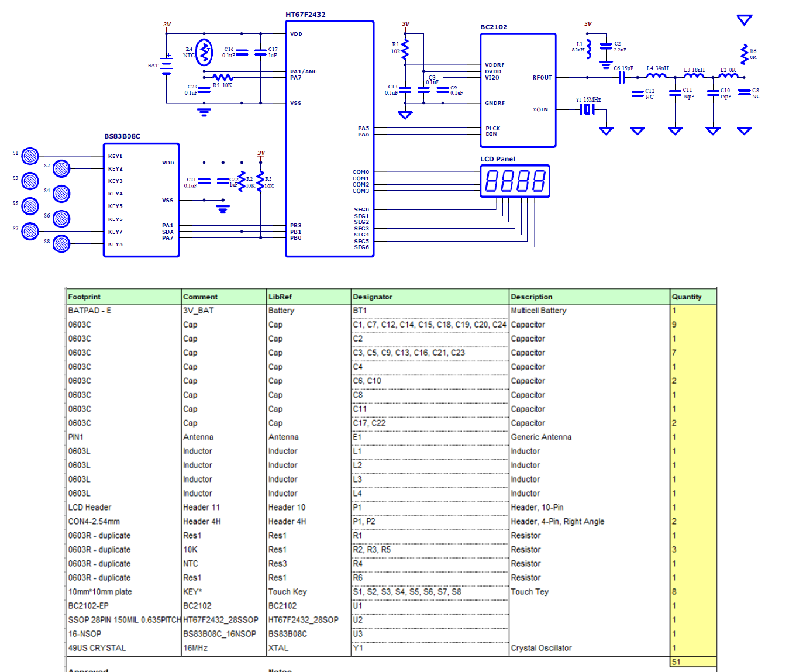Select the R3 10K resistor symbol
This screenshot has height=672, width=789.
point(260,182)
